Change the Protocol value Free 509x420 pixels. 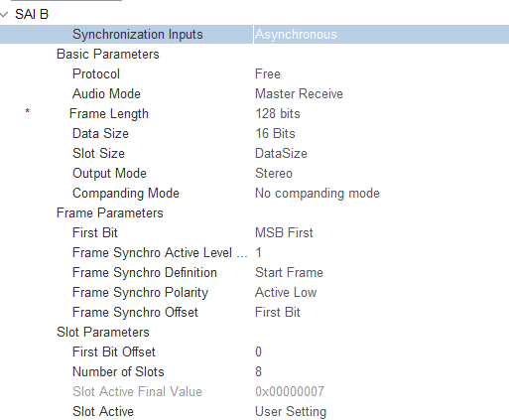coord(268,74)
